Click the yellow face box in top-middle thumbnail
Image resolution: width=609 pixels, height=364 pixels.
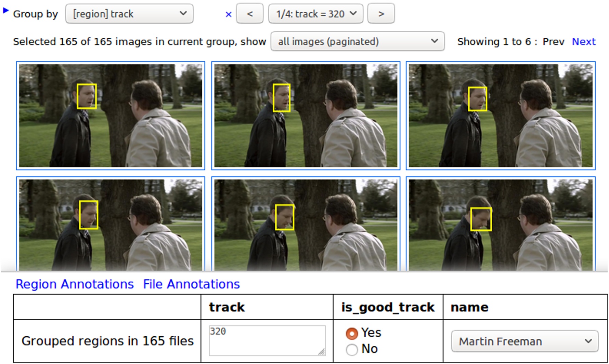click(282, 98)
